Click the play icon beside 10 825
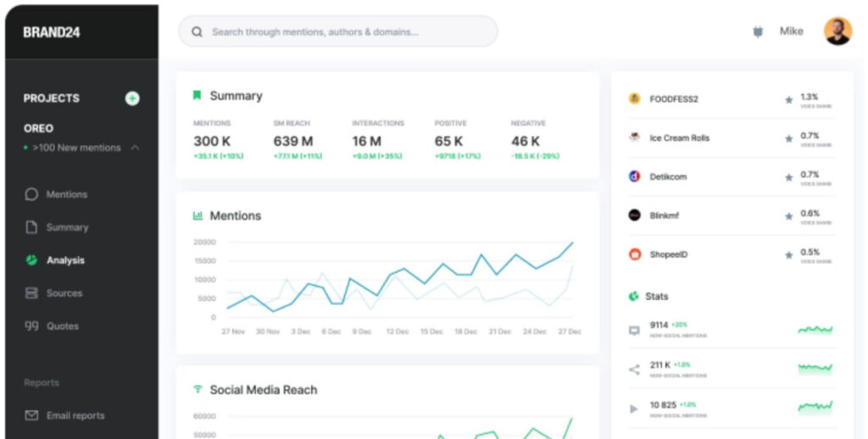 coord(634,409)
